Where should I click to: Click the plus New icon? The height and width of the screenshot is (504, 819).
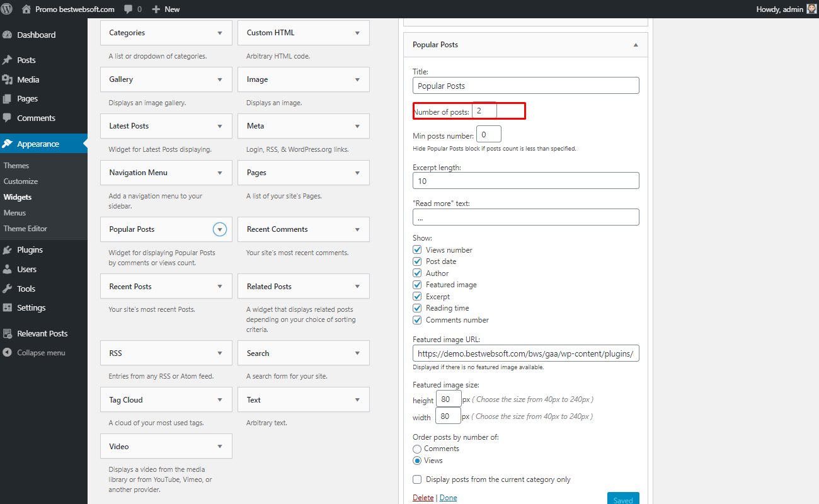pyautogui.click(x=156, y=9)
